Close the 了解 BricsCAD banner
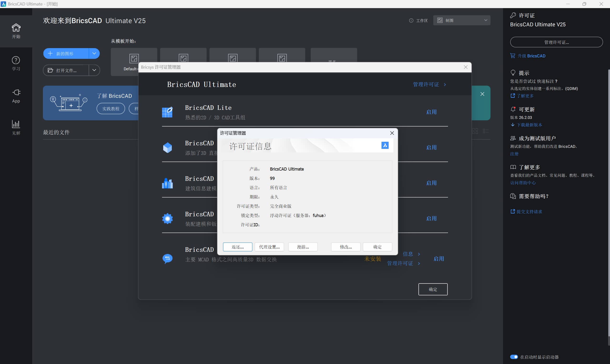This screenshot has height=364, width=610. [x=482, y=94]
